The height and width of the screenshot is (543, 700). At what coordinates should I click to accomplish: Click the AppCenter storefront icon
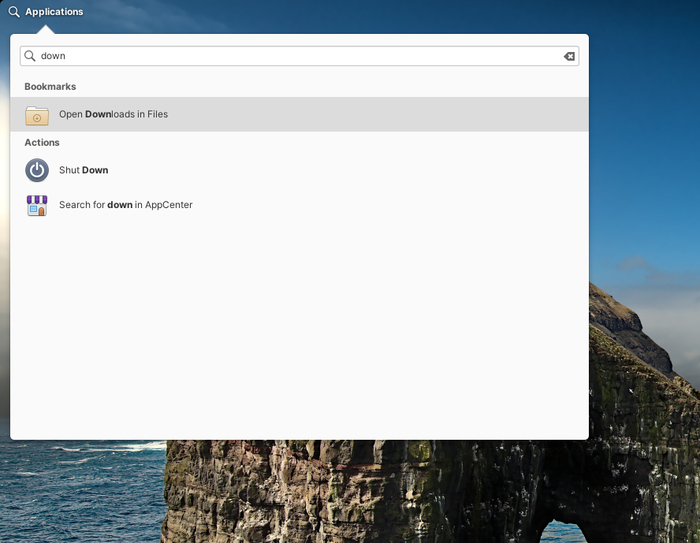pos(37,205)
